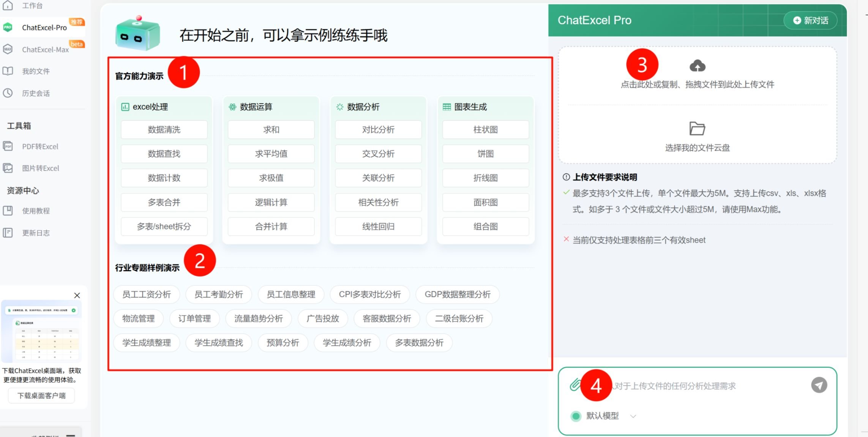Screen dimensions: 868x437
Task: Open GDP数据整理分析 sample
Action: 458,294
